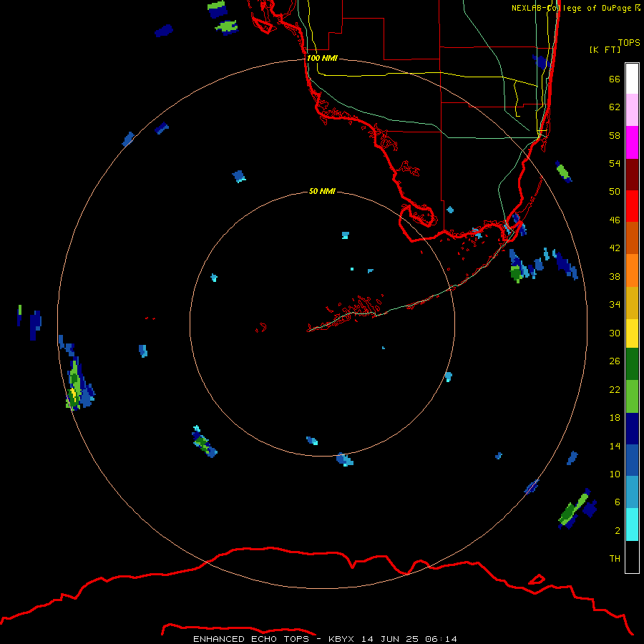Click the light green swatch between 22 and 26
This screenshot has height=644, width=644.
632,396
